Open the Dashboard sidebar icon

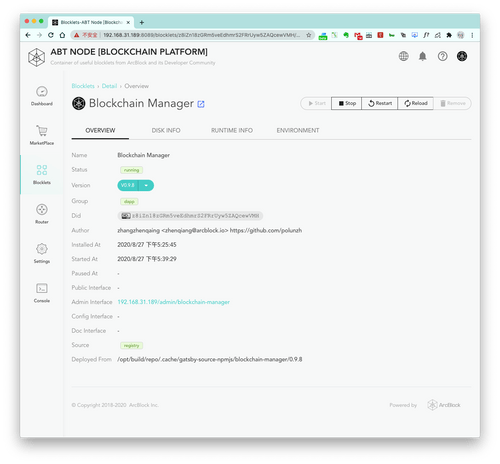(42, 92)
